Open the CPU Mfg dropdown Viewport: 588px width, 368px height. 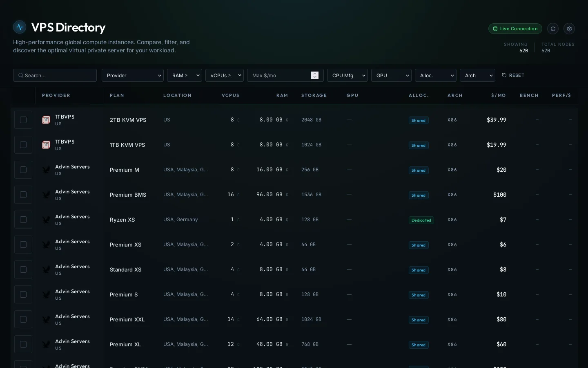(x=347, y=75)
